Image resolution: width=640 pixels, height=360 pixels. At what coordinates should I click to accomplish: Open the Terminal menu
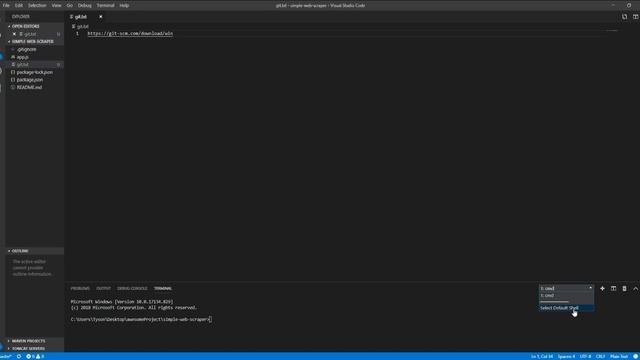(105, 5)
